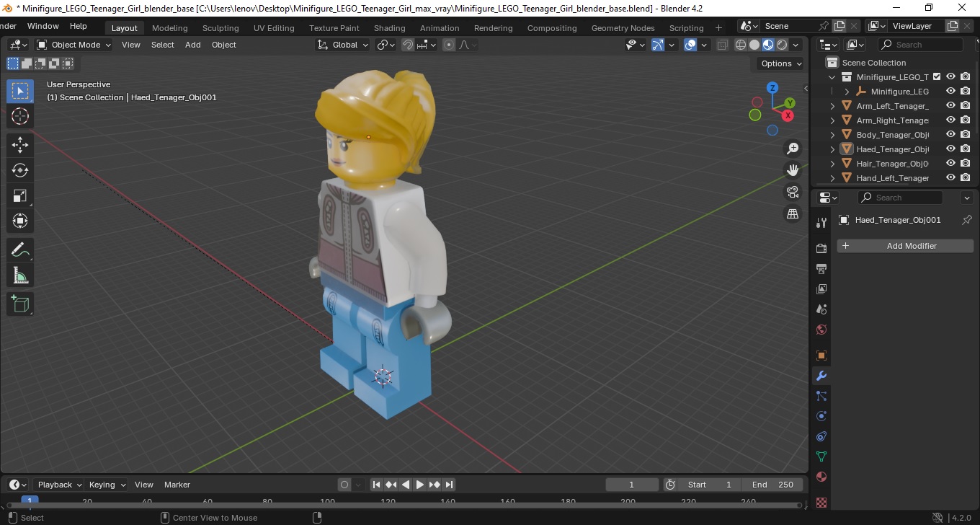
Task: Open the Particles properties tab
Action: point(821,396)
